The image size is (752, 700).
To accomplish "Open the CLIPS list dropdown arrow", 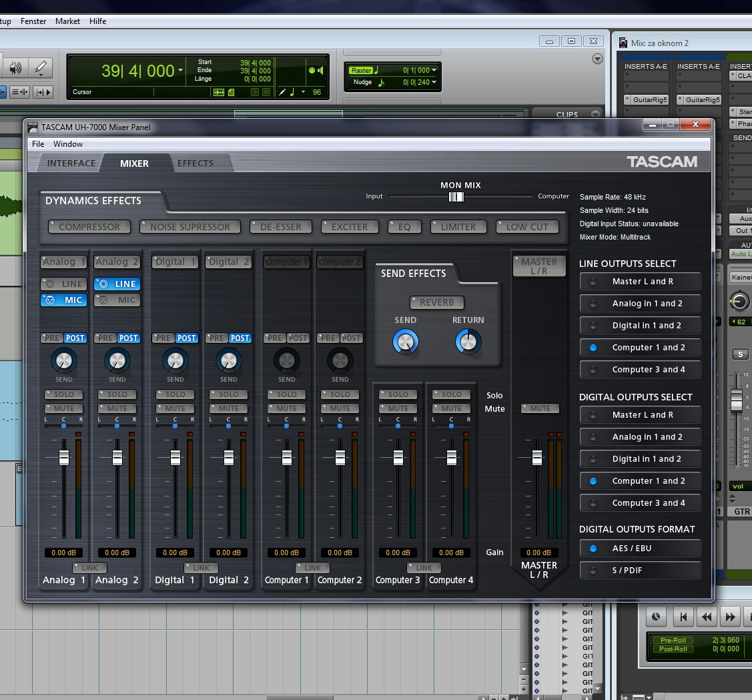I will (x=595, y=114).
